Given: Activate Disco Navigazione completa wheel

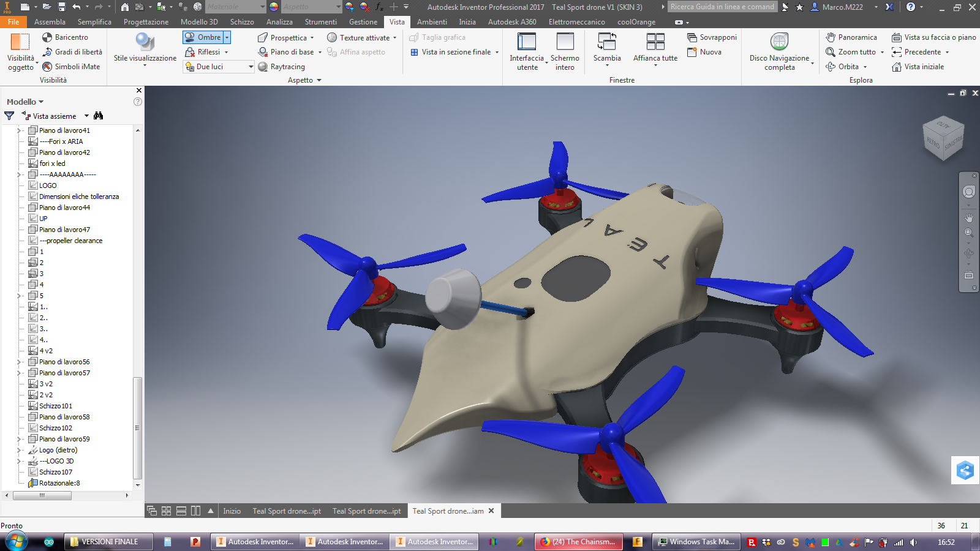Looking at the screenshot, I should (779, 51).
